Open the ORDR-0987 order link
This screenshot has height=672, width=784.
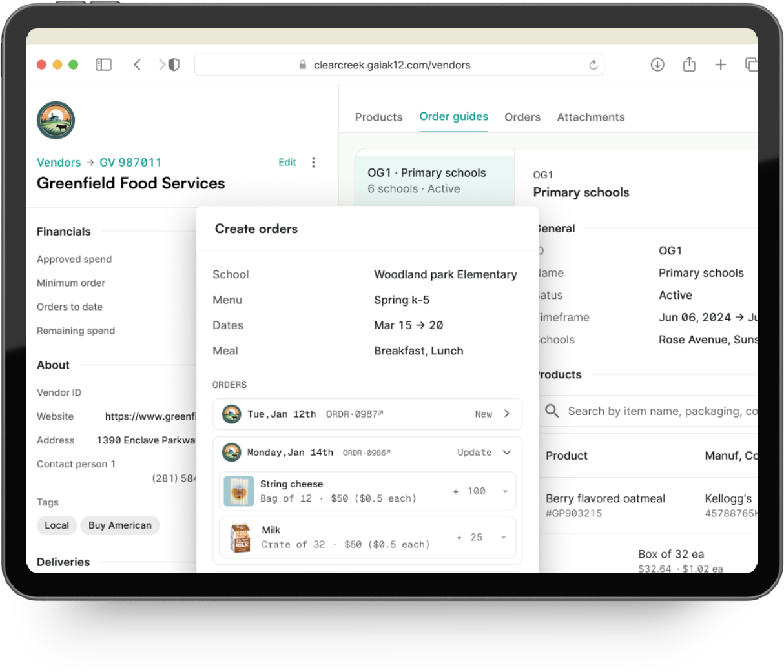pos(355,414)
